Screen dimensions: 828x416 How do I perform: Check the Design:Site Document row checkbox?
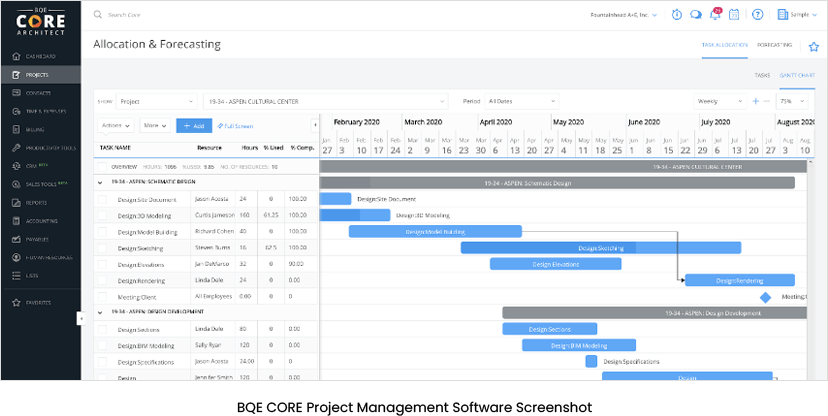pyautogui.click(x=102, y=200)
